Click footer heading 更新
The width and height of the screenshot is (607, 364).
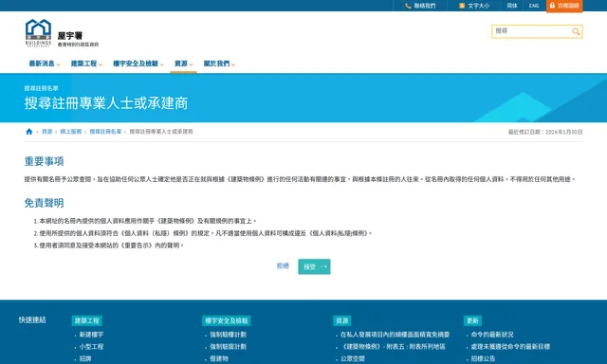point(472,320)
